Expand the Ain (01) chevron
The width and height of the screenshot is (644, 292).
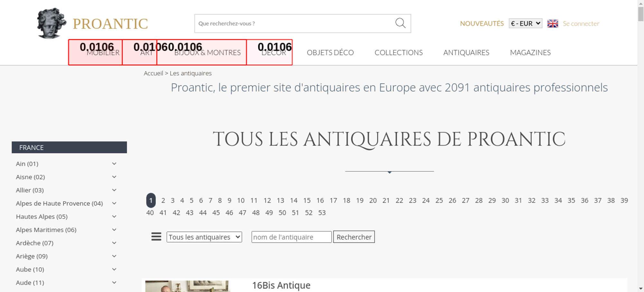click(114, 164)
